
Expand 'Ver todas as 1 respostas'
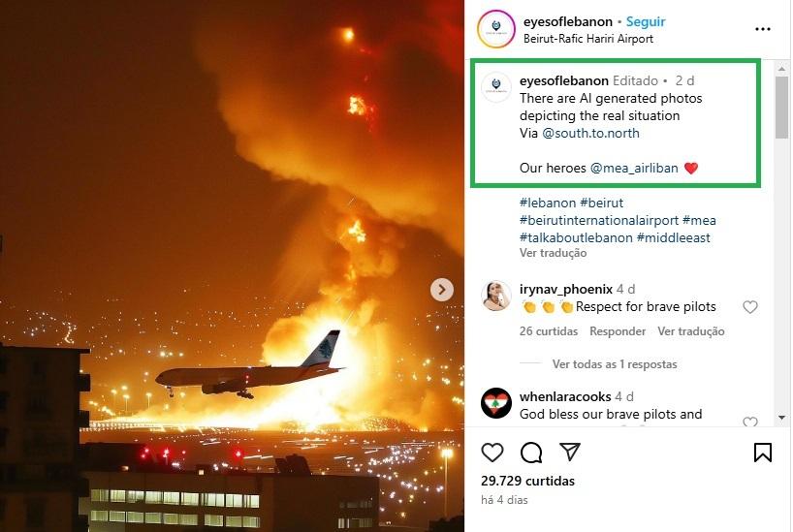[x=615, y=364]
